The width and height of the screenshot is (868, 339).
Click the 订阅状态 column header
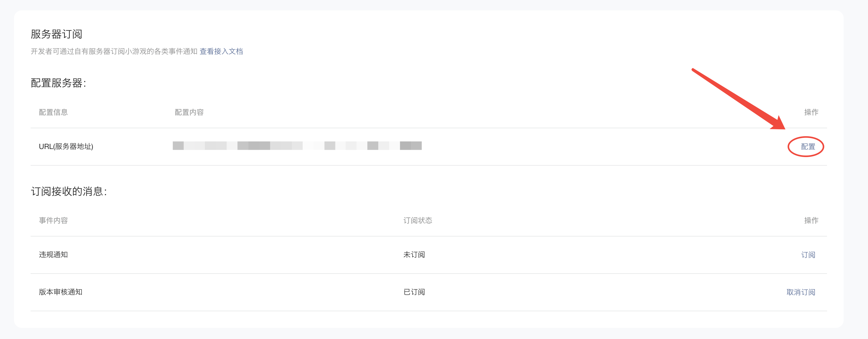click(x=417, y=221)
